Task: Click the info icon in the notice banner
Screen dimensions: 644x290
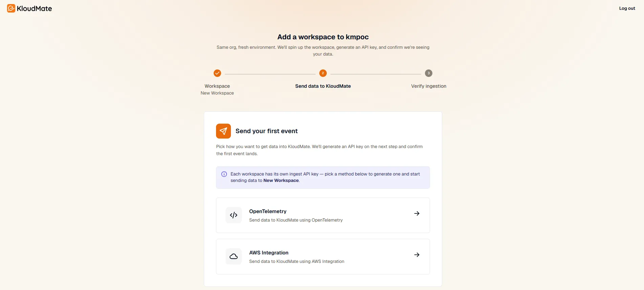Action: (x=224, y=174)
